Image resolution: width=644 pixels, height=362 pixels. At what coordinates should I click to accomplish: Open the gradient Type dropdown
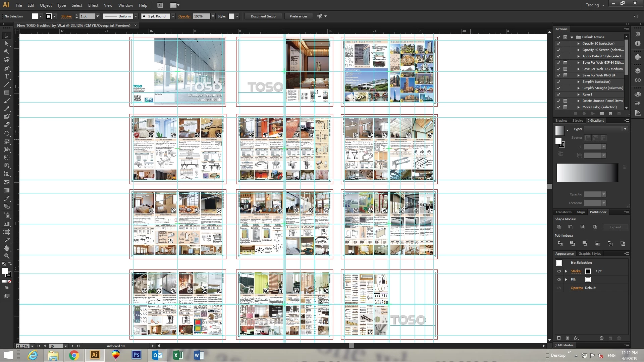625,129
